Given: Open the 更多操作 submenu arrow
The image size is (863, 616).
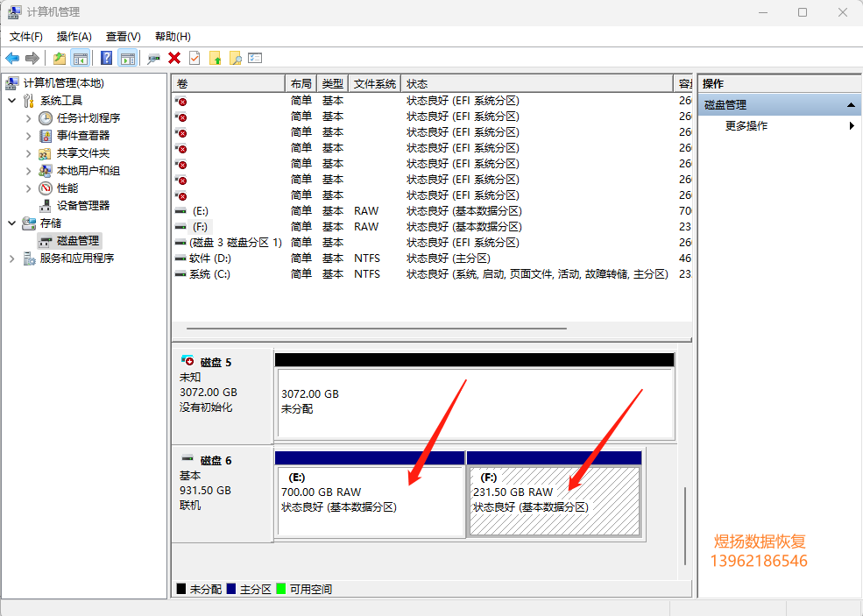Looking at the screenshot, I should pos(852,125).
